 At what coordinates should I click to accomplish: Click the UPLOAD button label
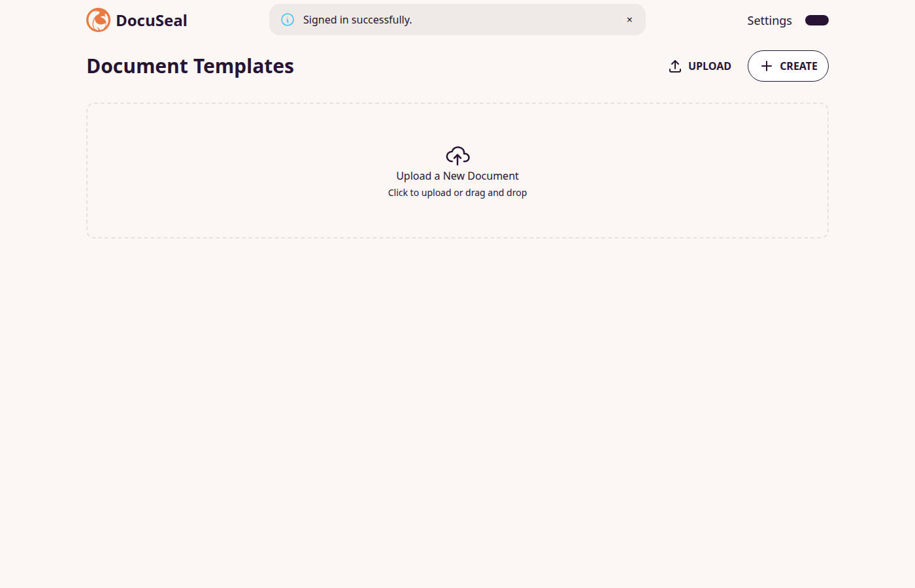pos(710,66)
